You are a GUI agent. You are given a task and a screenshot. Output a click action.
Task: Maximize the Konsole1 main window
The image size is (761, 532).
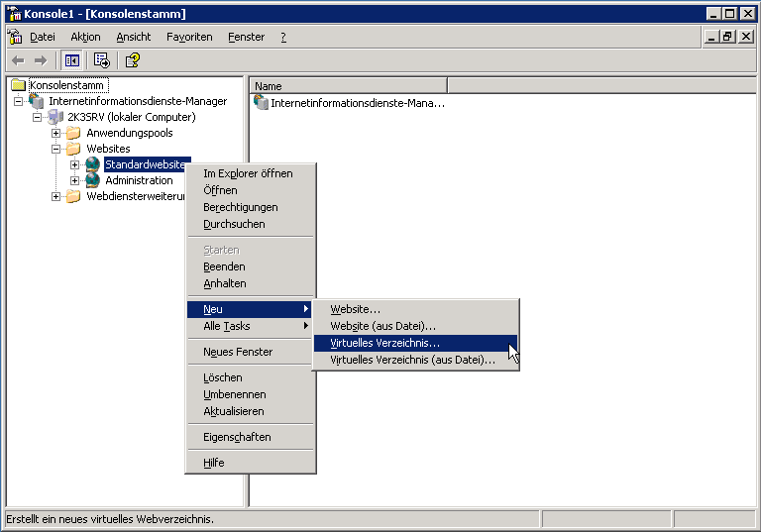[730, 14]
